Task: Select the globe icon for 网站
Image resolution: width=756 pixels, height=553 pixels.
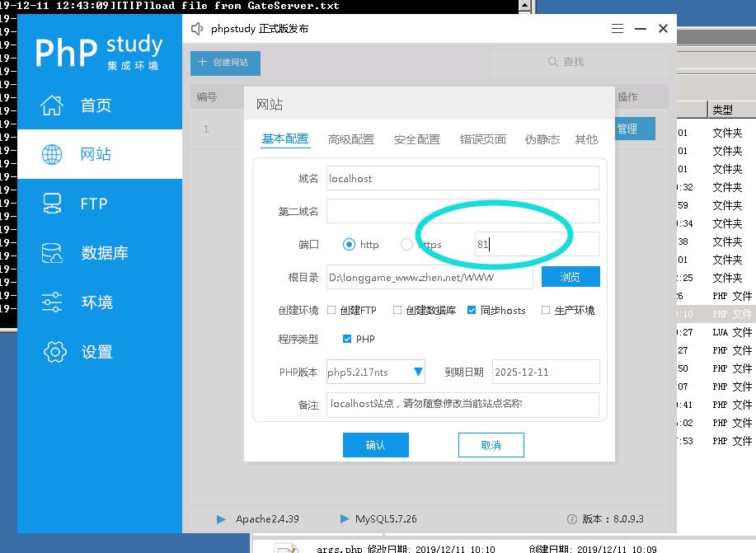Action: [52, 154]
